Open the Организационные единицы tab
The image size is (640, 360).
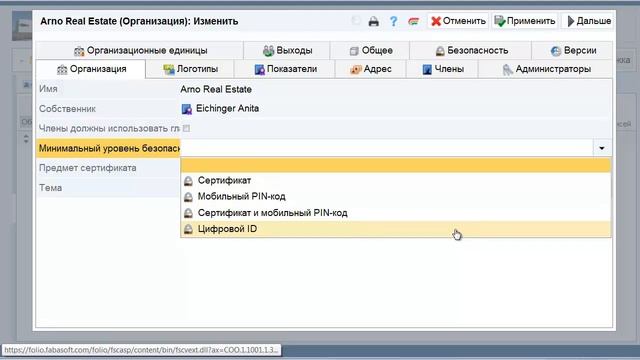(140, 51)
